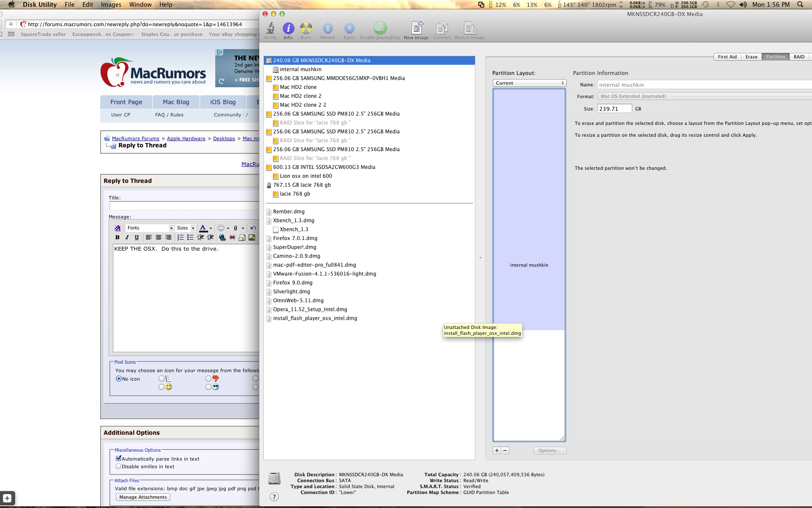This screenshot has width=812, height=508.
Task: Click the partition Size field
Action: pos(614,109)
